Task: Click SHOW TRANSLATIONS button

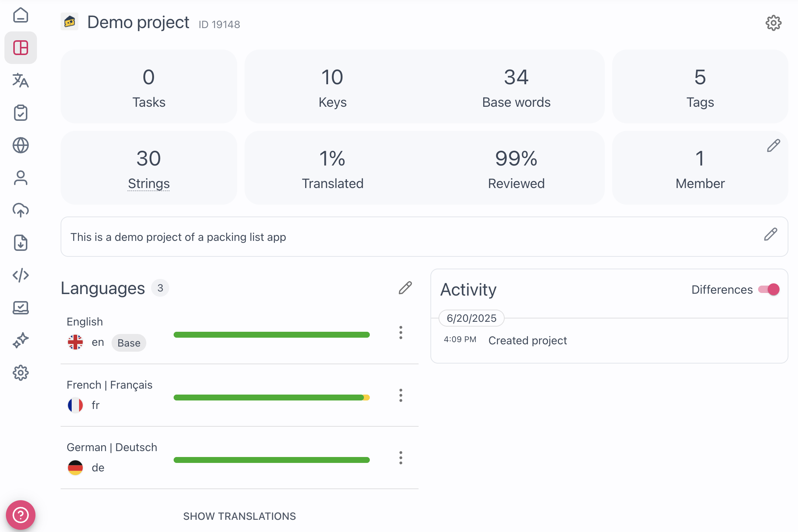Action: point(239,516)
